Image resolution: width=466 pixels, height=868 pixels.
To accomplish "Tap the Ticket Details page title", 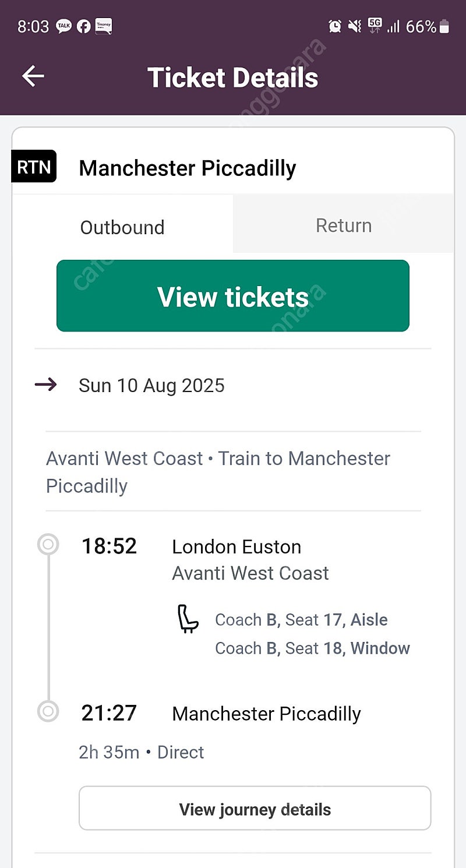I will [233, 77].
